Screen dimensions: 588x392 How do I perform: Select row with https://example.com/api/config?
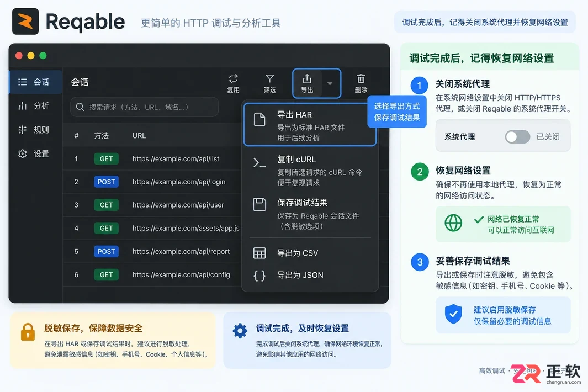pyautogui.click(x=152, y=274)
